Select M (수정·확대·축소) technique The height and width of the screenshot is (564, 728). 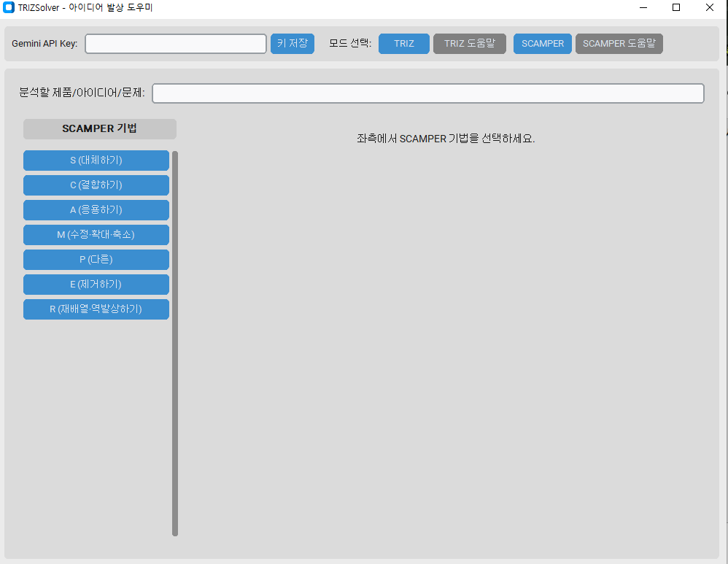point(96,235)
